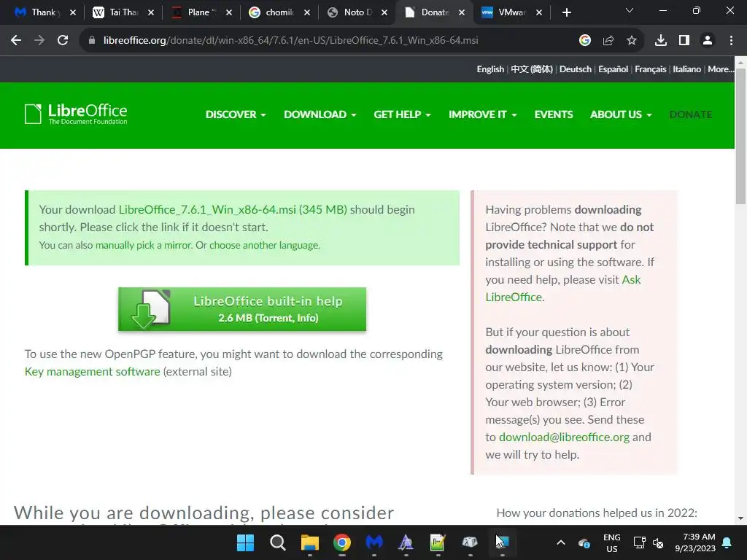Open the Windows Start menu
The image size is (747, 560).
point(246,542)
